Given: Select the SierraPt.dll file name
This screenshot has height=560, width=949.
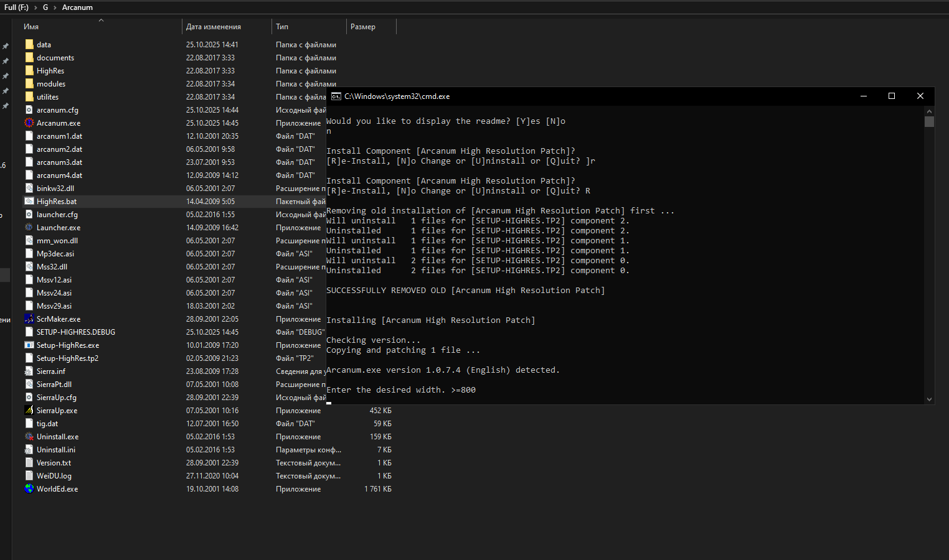Looking at the screenshot, I should click(x=54, y=385).
